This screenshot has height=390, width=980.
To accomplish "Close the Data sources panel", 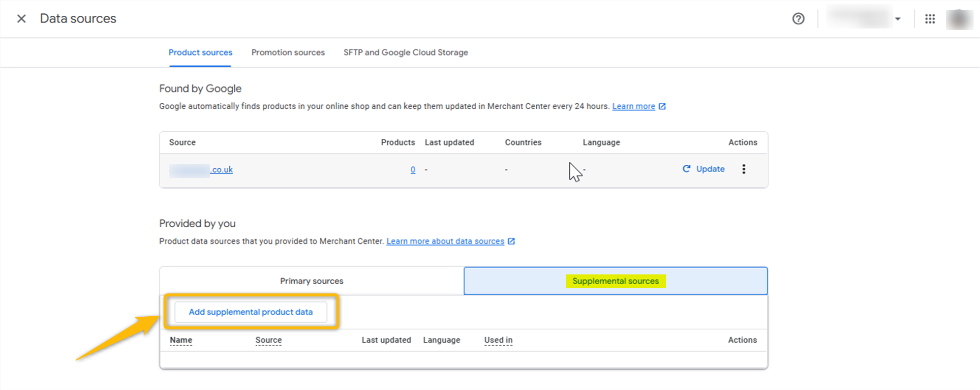I will (x=21, y=19).
